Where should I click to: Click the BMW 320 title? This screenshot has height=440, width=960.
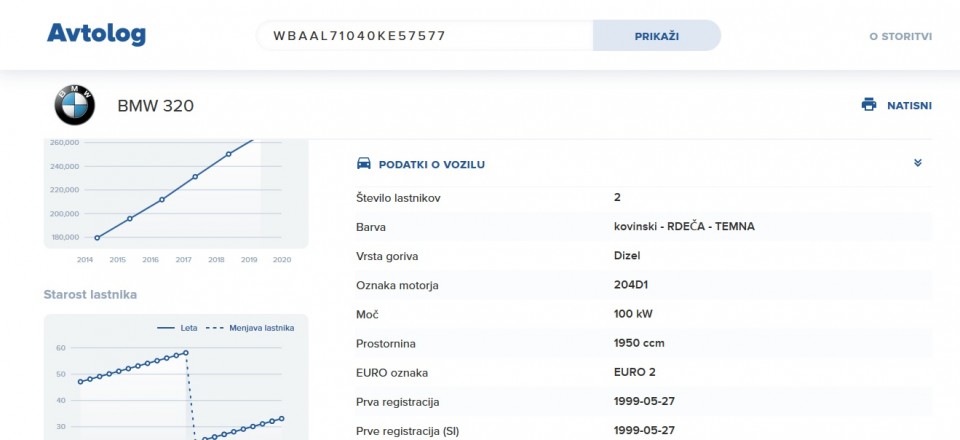(x=156, y=106)
